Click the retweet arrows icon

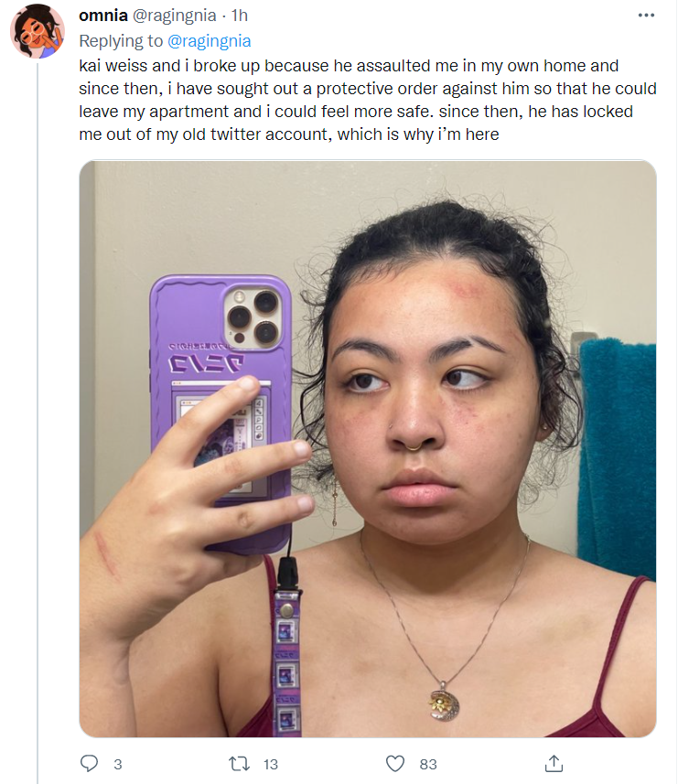239,764
